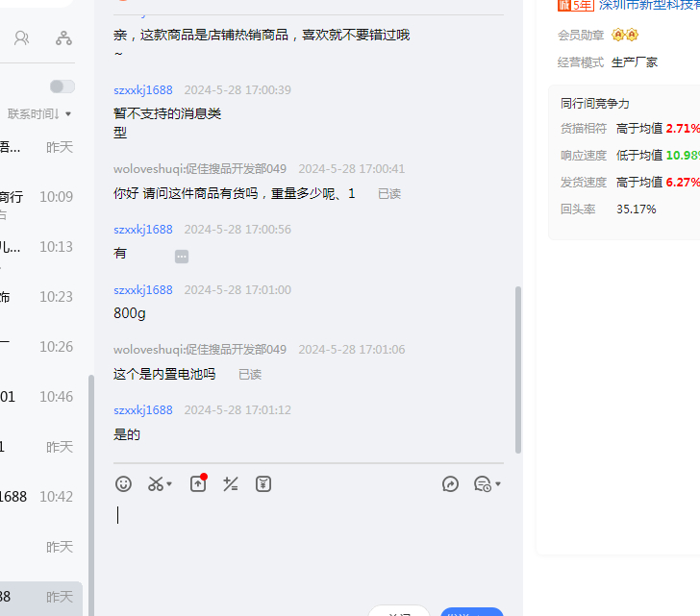Open the calculator-style quick phrase icon
The height and width of the screenshot is (616, 700).
pos(231,484)
